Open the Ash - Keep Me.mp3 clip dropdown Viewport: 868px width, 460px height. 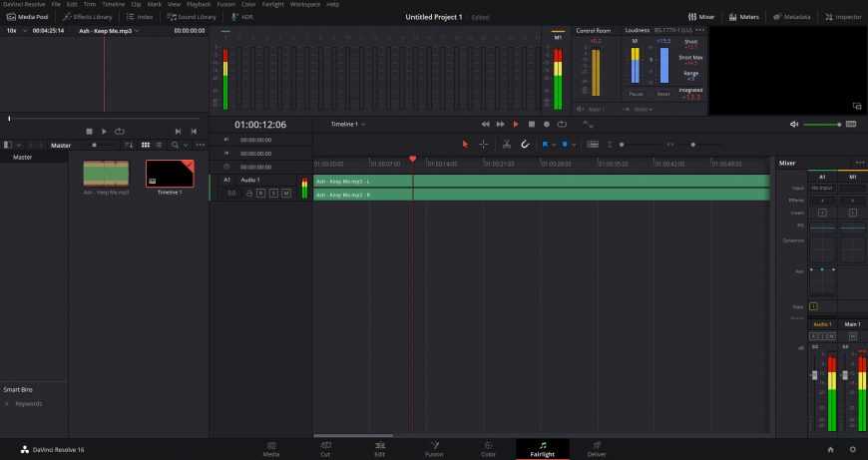pos(109,31)
